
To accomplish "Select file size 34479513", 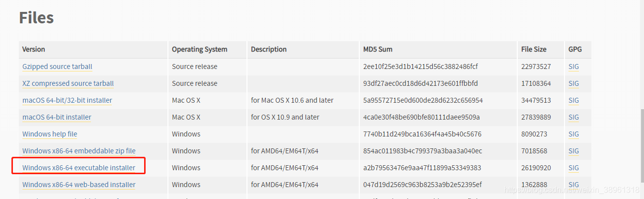I will point(536,100).
